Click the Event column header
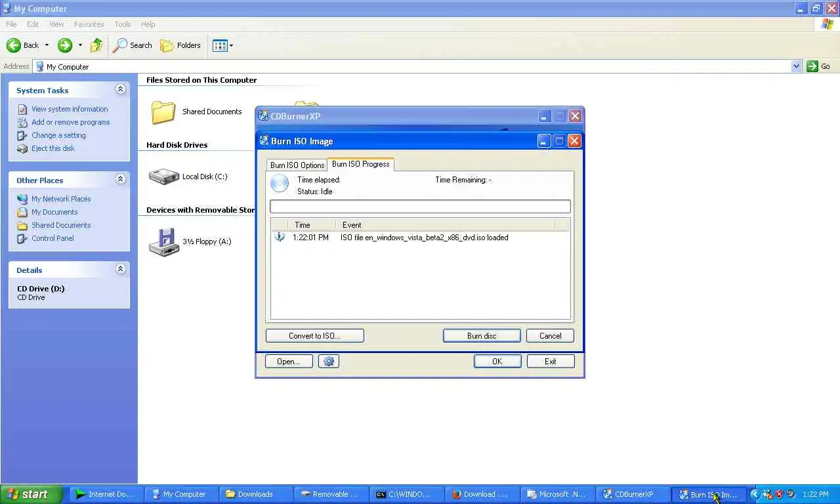Image resolution: width=840 pixels, height=504 pixels. [445, 225]
